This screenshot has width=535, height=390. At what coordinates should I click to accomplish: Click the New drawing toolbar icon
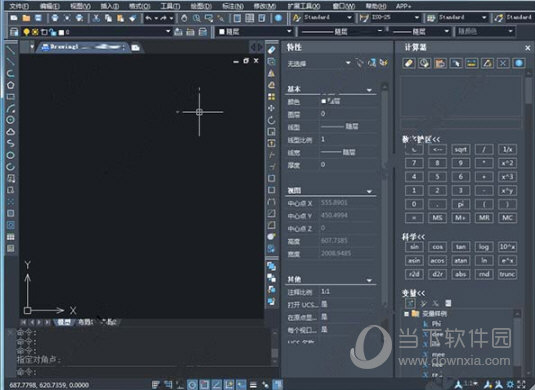14,18
